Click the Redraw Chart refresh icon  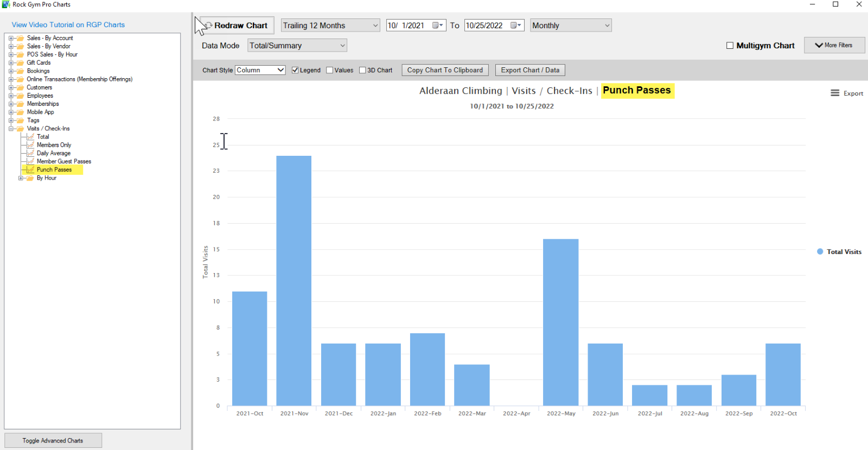[209, 26]
